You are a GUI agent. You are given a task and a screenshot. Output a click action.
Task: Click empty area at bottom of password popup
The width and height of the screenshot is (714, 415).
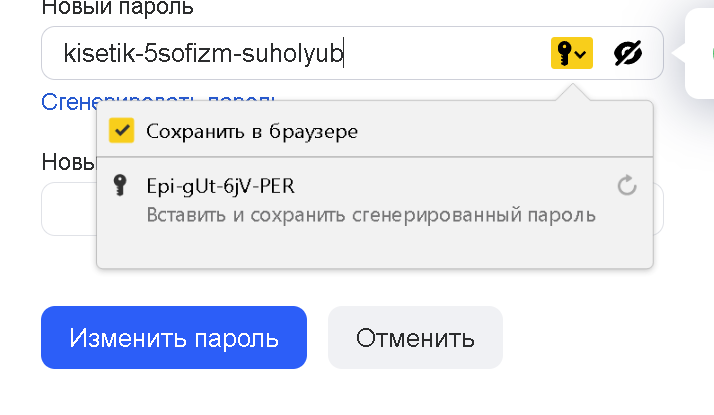[x=375, y=249]
